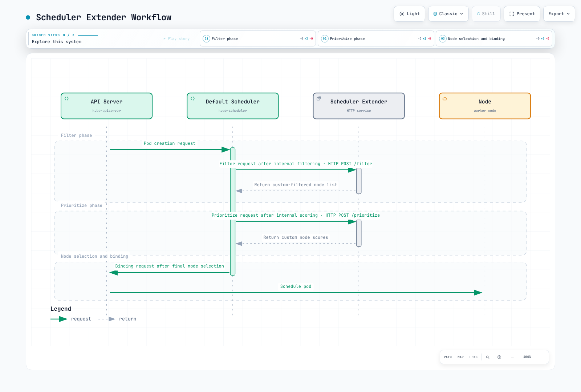Image resolution: width=581 pixels, height=392 pixels.
Task: Select the Default Scheduler node
Action: pyautogui.click(x=233, y=106)
